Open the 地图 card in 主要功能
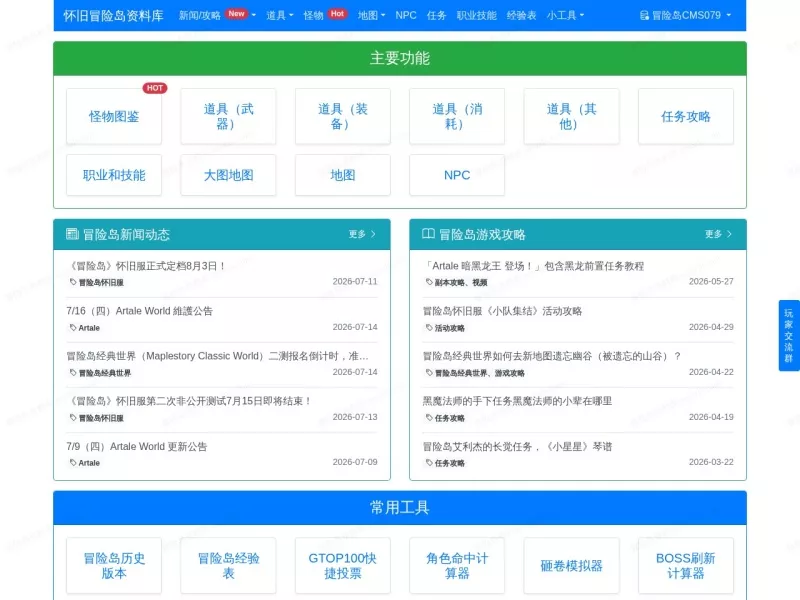The width and height of the screenshot is (800, 600). 342,175
